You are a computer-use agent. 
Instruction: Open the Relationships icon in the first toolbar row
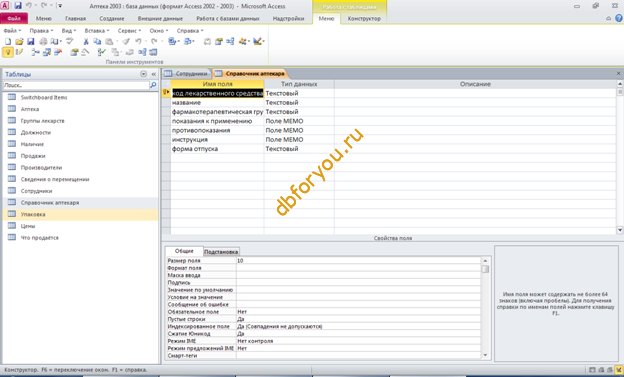click(x=230, y=41)
